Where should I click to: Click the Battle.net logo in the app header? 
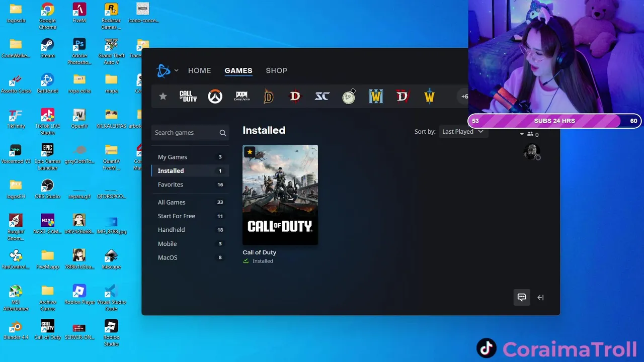[x=164, y=71]
